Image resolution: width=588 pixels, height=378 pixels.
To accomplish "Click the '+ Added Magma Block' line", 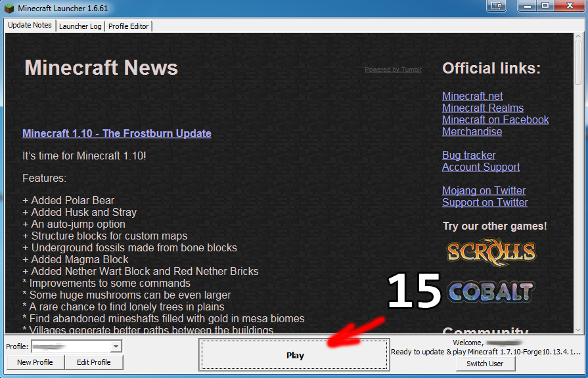I will tap(76, 260).
